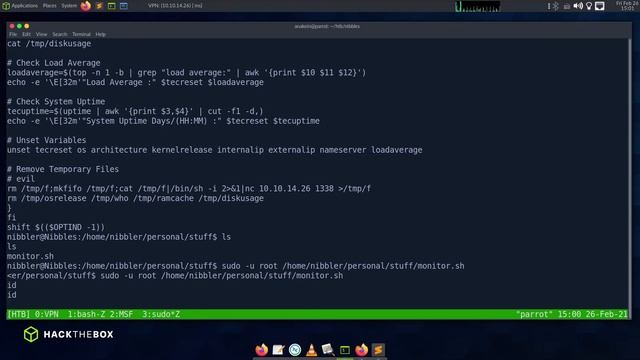The image size is (640, 360).
Task: Open the blue window launcher in top panel
Action: tap(124, 6)
